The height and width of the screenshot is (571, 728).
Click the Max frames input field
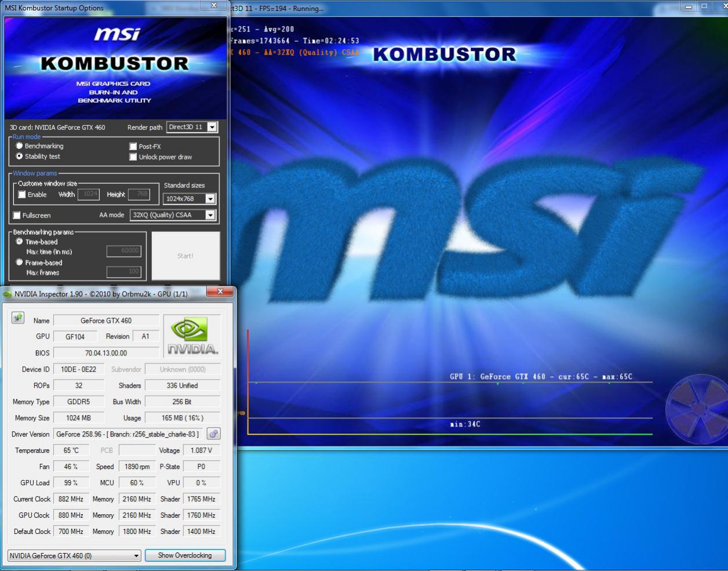[124, 272]
